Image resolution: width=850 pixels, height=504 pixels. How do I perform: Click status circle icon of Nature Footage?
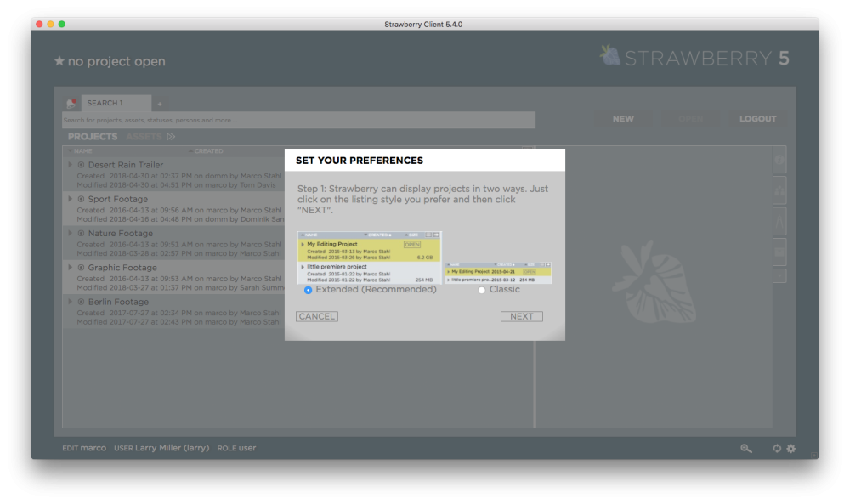82,233
